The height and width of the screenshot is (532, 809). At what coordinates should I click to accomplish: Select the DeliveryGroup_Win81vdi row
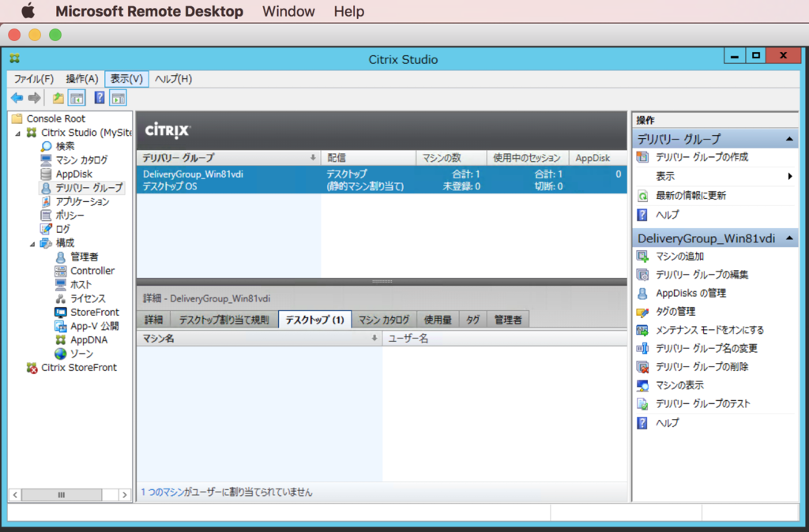click(382, 180)
